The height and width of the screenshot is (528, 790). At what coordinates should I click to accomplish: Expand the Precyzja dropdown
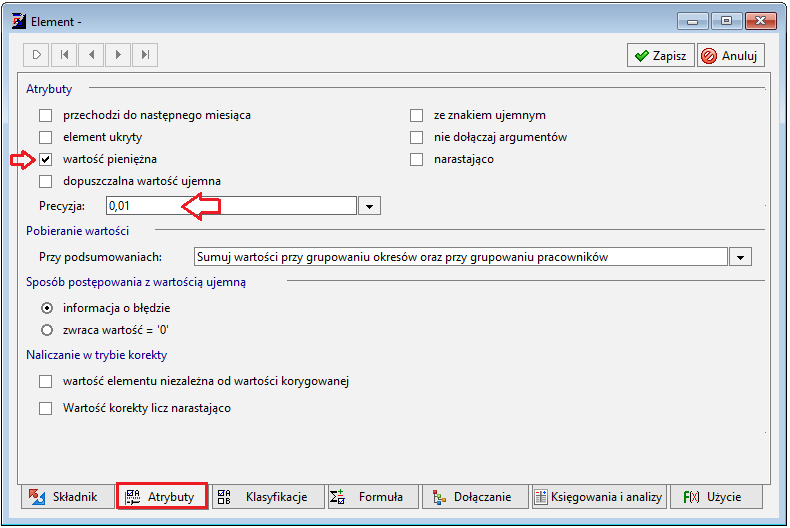369,206
